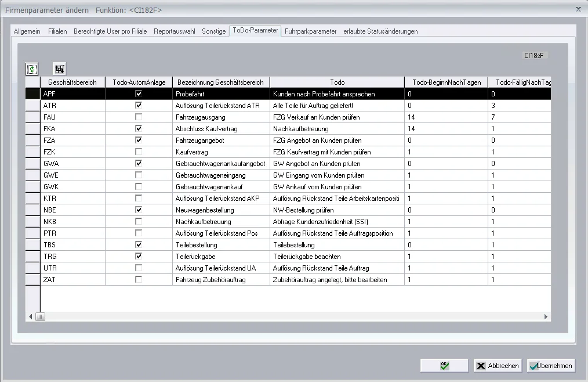The width and height of the screenshot is (588, 382).
Task: Uncheck Todo-AutomAnlage for TRG row
Action: 139,256
